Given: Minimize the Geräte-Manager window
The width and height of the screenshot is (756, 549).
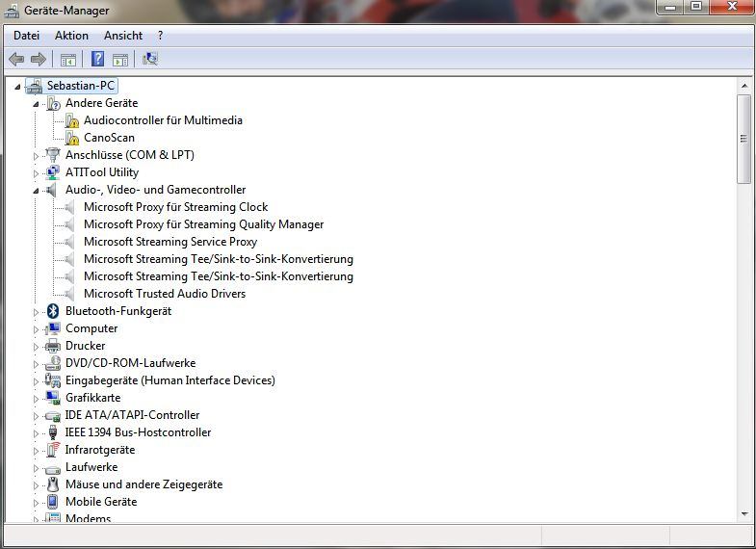Looking at the screenshot, I should pyautogui.click(x=670, y=7).
